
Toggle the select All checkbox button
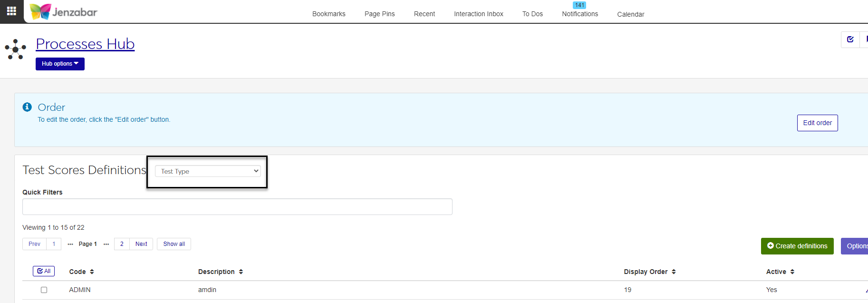click(x=44, y=271)
